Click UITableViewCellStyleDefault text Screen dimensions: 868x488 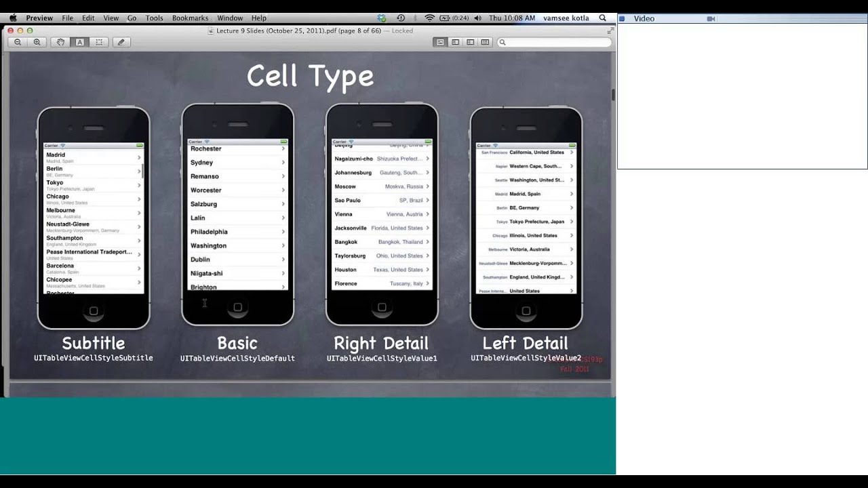click(x=237, y=358)
